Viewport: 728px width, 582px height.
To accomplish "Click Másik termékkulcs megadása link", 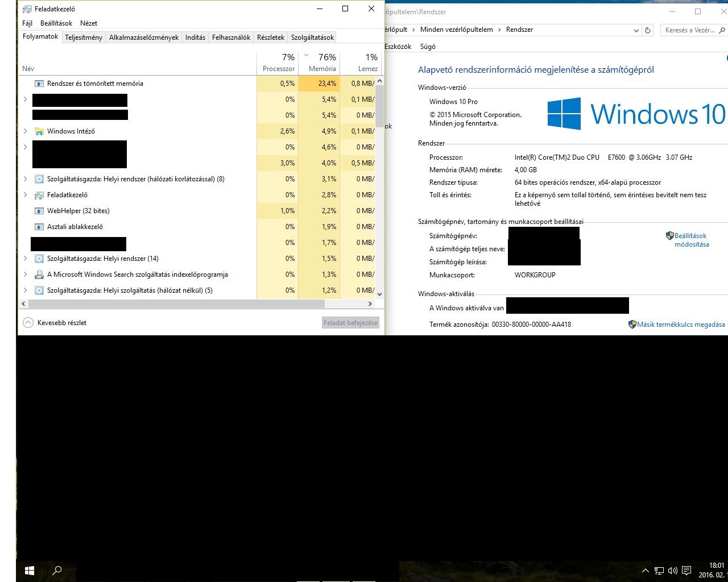I will point(681,325).
